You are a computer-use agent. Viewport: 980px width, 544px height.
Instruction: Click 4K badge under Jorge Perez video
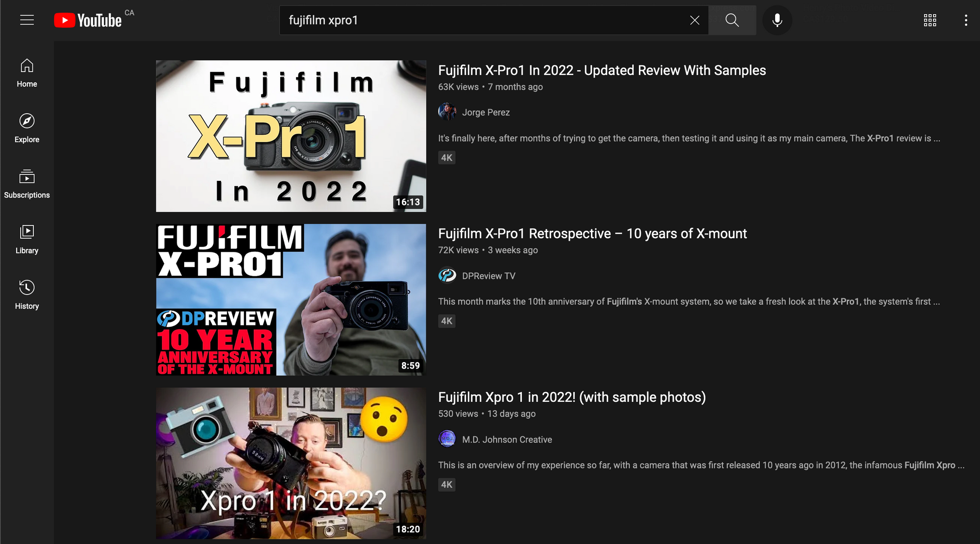click(447, 158)
